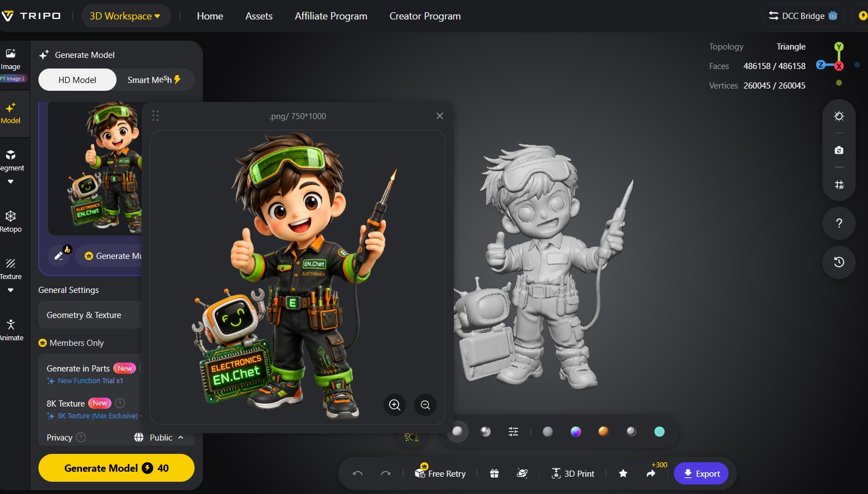
Task: Click Free Retry
Action: pyautogui.click(x=440, y=473)
